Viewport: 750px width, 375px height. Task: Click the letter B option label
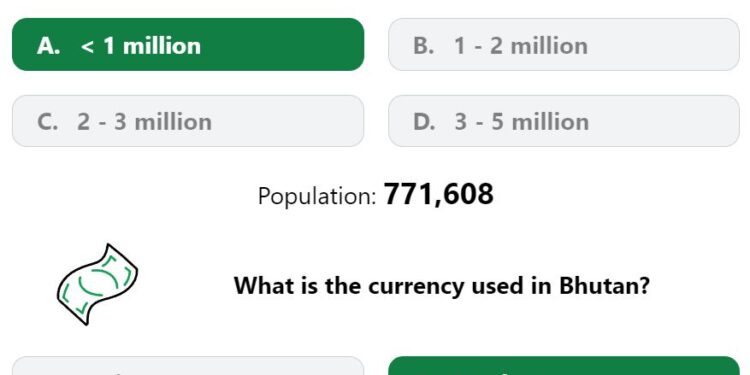[424, 46]
